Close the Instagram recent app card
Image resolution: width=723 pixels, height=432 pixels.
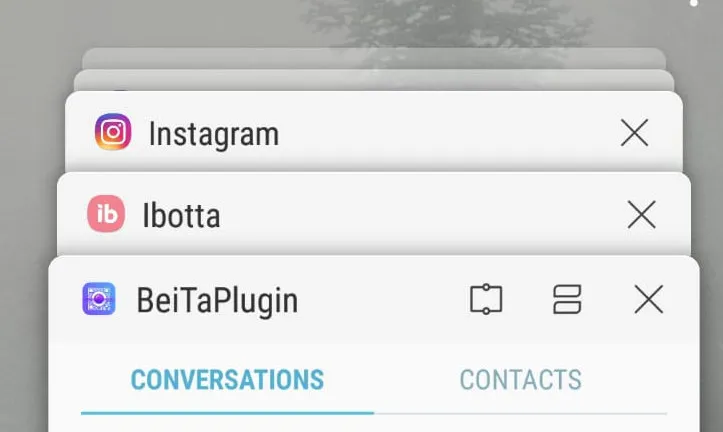coord(634,133)
